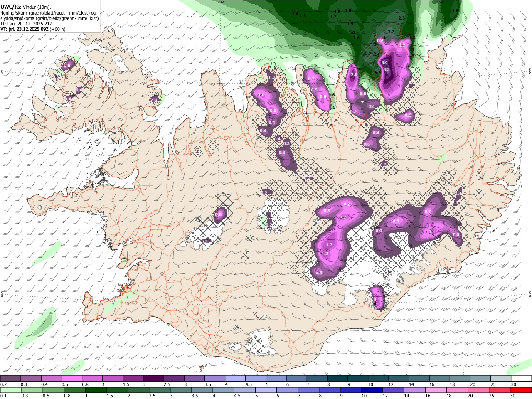Select the pale green 0.1 swatch in the lower legend

11,390
